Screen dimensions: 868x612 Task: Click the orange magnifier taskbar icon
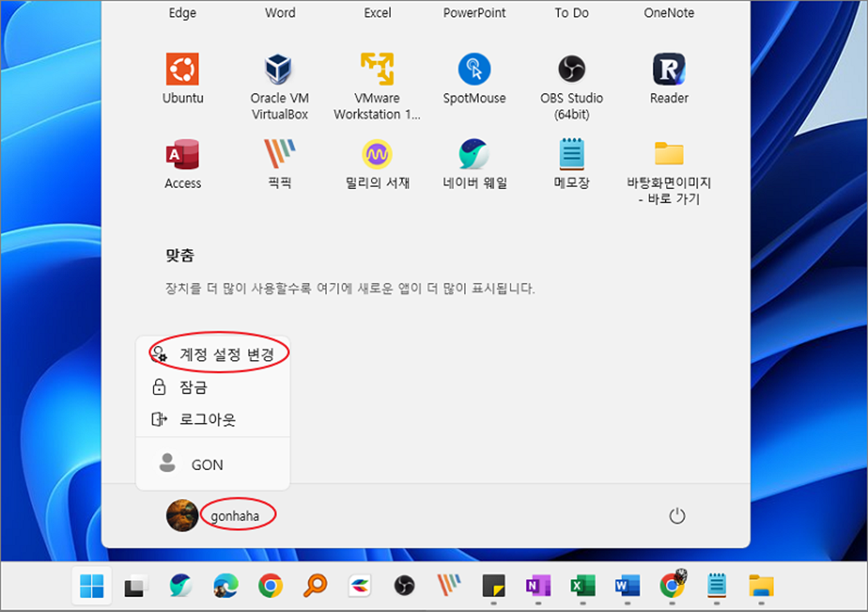pyautogui.click(x=315, y=587)
